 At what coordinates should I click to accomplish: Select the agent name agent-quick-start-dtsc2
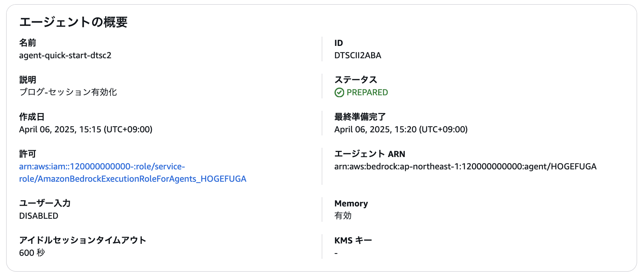coord(65,55)
